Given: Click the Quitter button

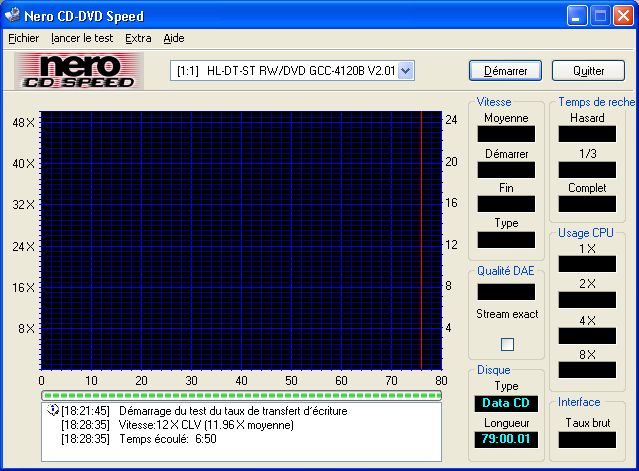Looking at the screenshot, I should [588, 71].
